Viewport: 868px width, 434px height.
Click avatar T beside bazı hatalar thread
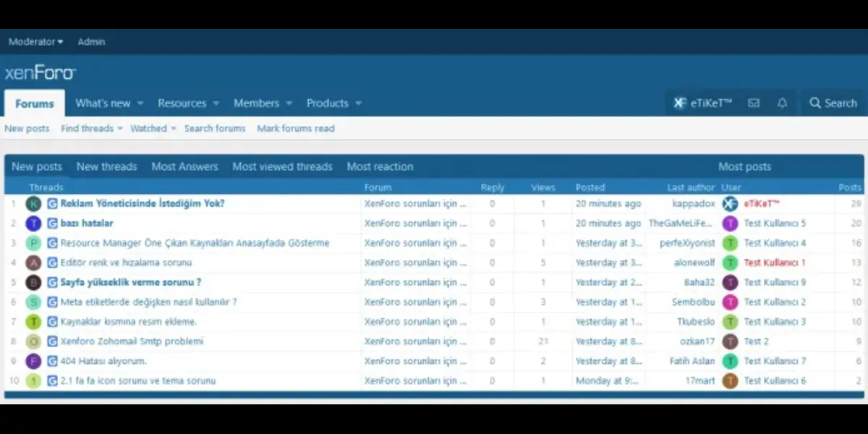[x=33, y=224]
